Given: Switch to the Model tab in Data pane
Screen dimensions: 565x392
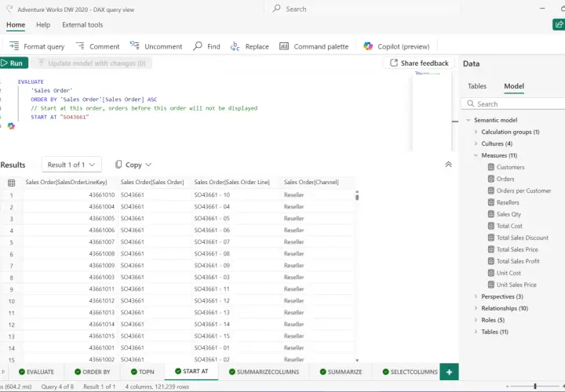Looking at the screenshot, I should coord(514,86).
